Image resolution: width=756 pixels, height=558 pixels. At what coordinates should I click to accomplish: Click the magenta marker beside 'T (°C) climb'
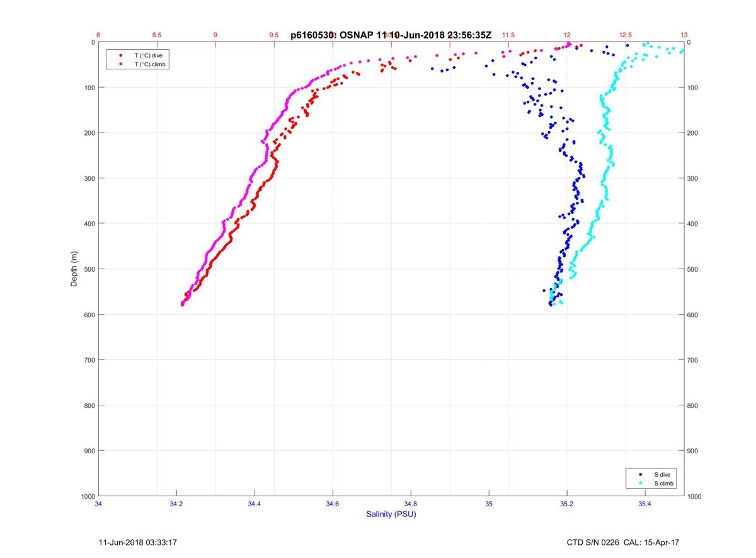click(x=120, y=64)
